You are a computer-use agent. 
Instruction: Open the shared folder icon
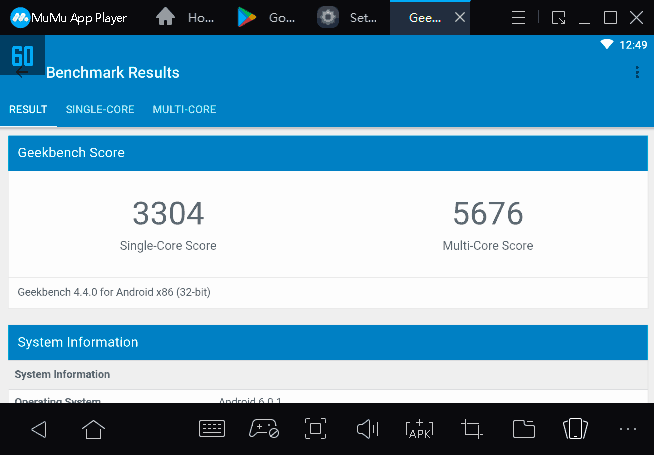524,429
